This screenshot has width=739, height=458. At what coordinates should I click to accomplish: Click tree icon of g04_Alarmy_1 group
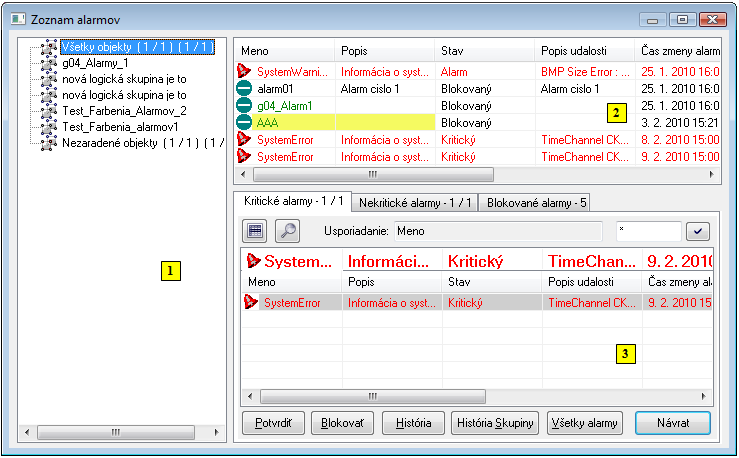(x=48, y=62)
